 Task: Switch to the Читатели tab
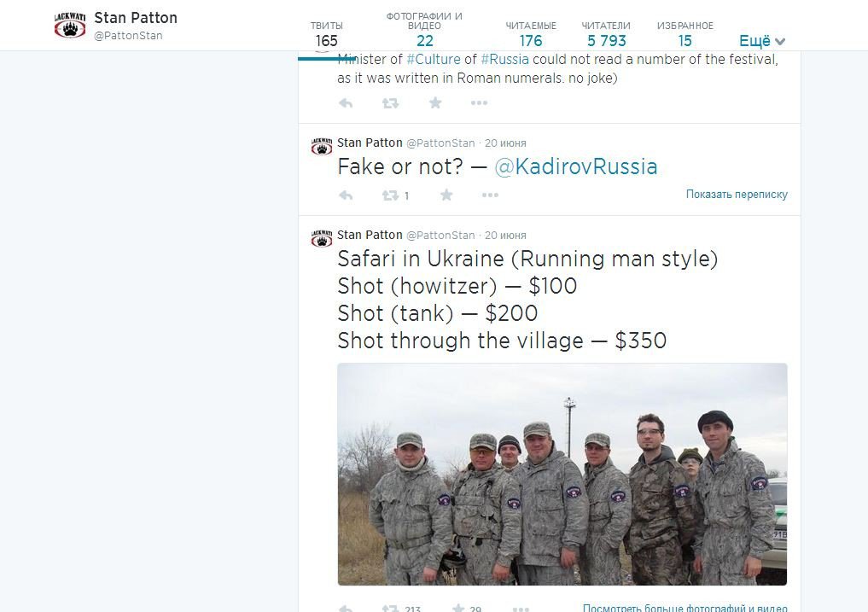(606, 34)
